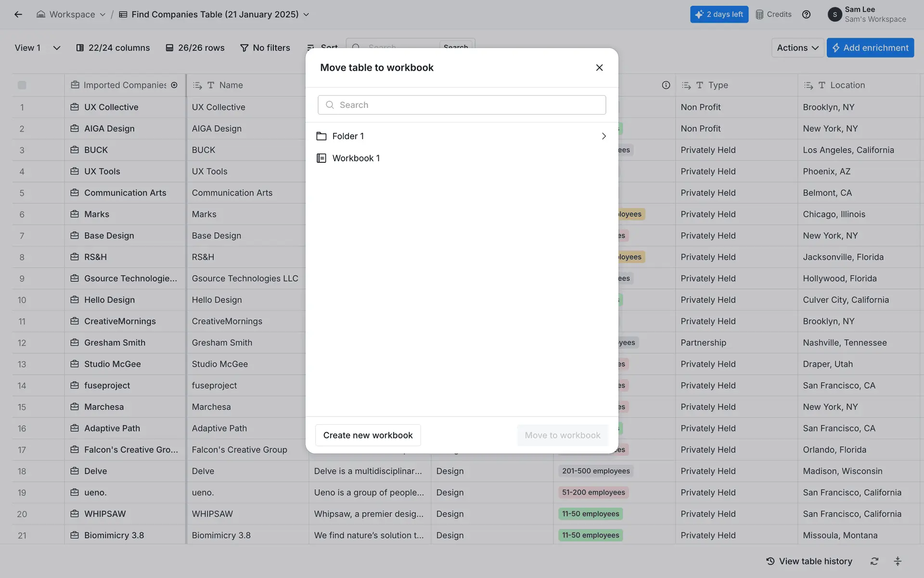Click the info icon in column header
Viewport: 924px width, 578px height.
point(666,85)
